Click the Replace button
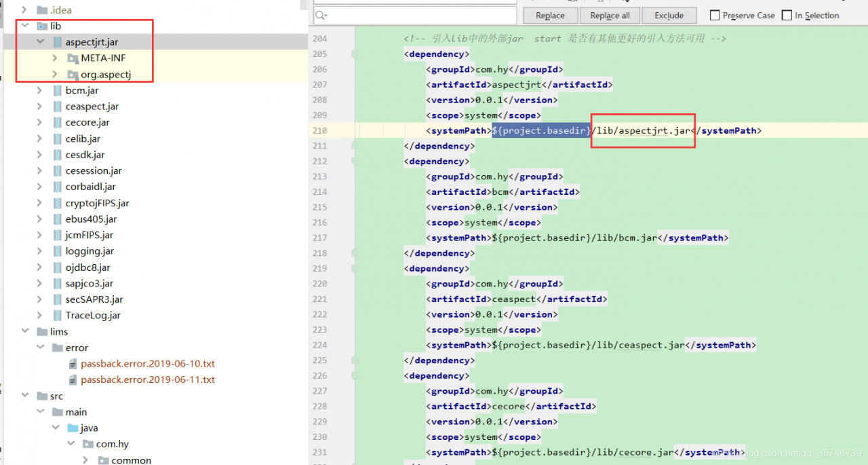This screenshot has width=868, height=465. click(550, 16)
